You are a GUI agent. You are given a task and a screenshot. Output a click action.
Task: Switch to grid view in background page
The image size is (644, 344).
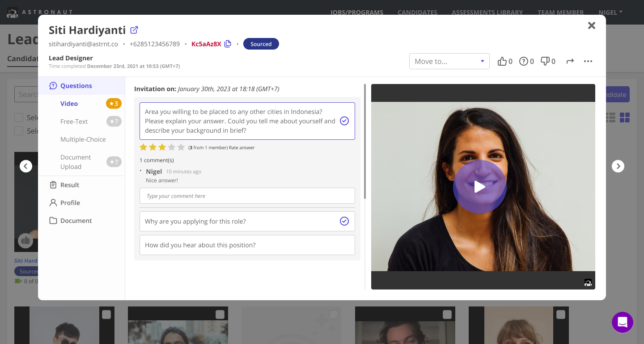coord(625,117)
